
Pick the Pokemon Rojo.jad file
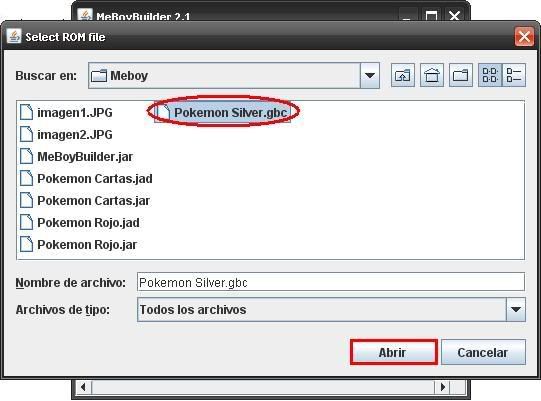tap(80, 223)
